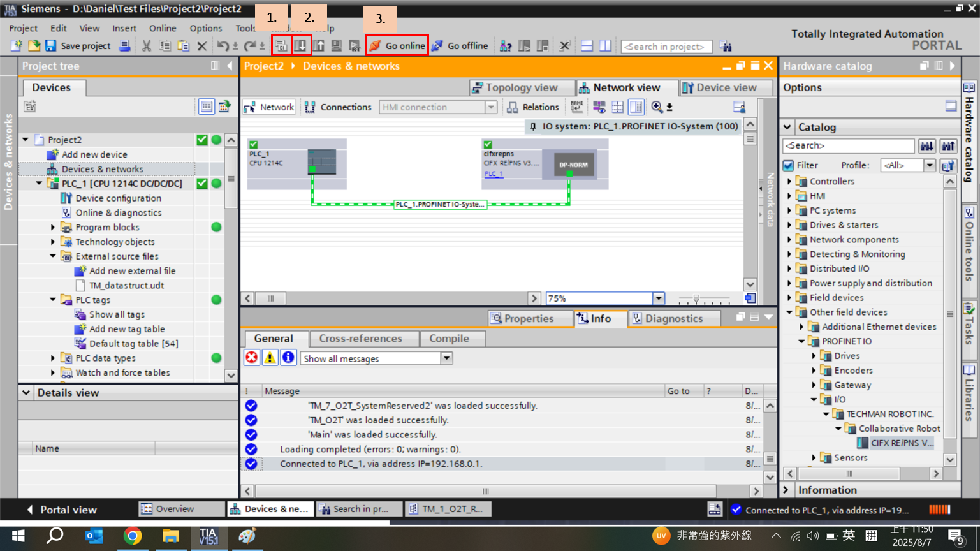980x551 pixels.
Task: Click the Go online button
Action: coord(397,46)
